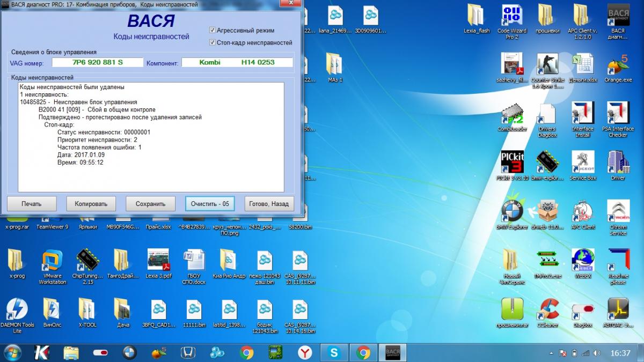Show hidden system tray icons
Viewport: 644px width, 362px height.
click(x=552, y=353)
